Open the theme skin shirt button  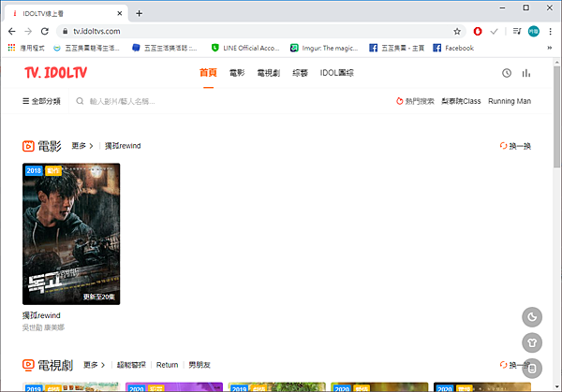[532, 342]
